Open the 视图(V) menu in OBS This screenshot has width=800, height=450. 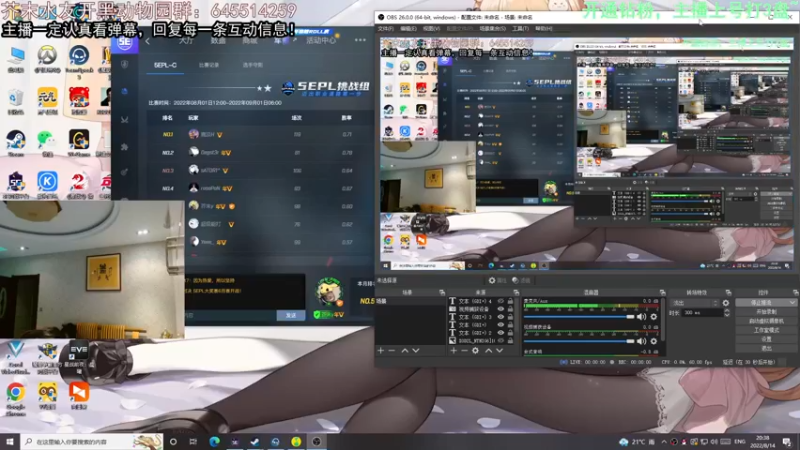click(x=431, y=29)
